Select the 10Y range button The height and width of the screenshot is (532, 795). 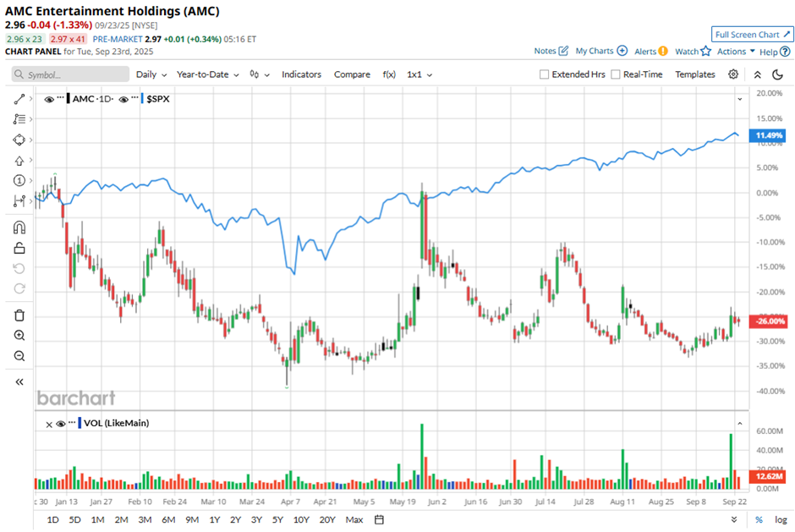coord(301,520)
